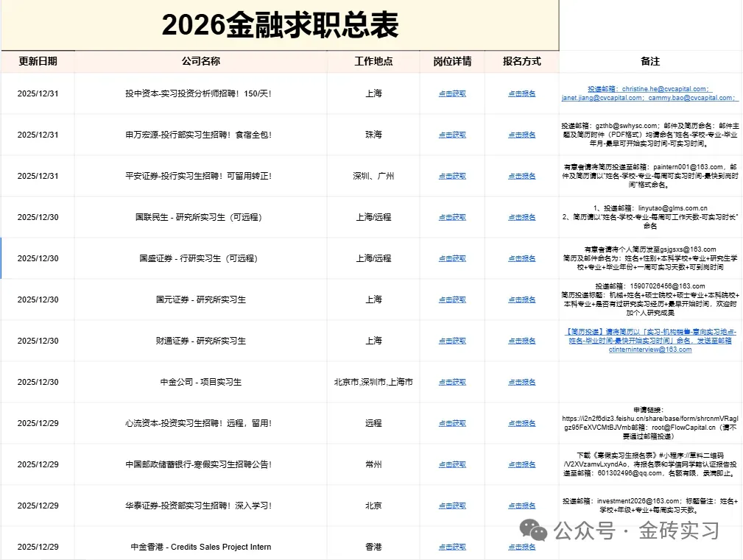Click 点击报名 link for 国盛证券 row
The height and width of the screenshot is (560, 743).
click(521, 258)
